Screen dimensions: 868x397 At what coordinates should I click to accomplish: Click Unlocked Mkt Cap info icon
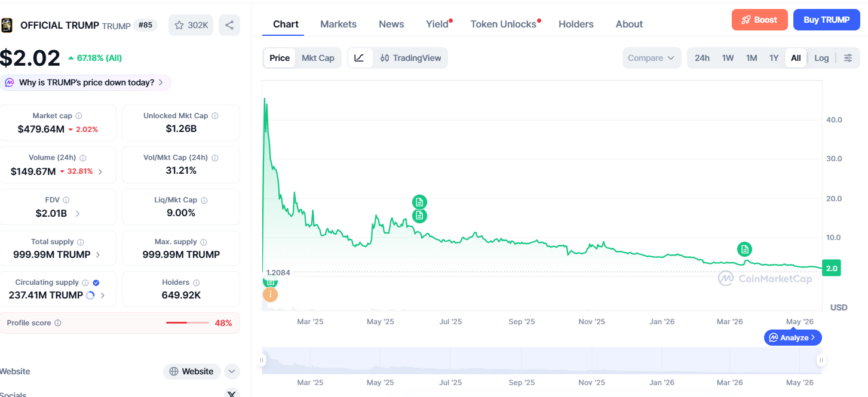pyautogui.click(x=214, y=116)
